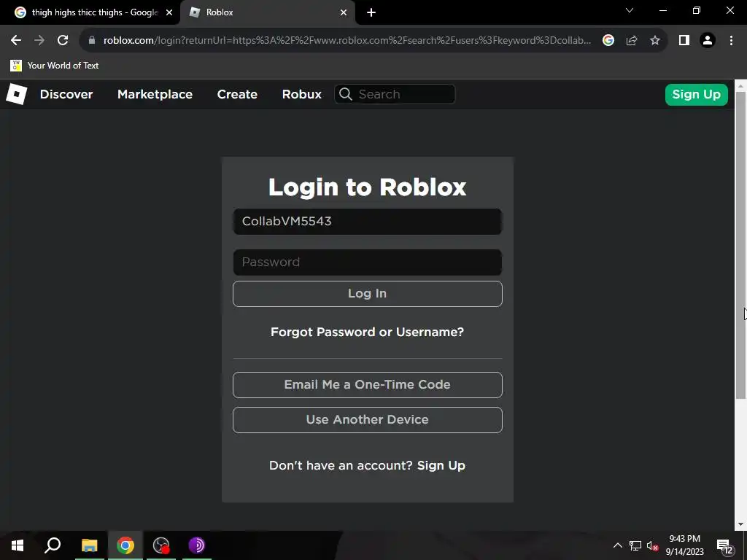Click the Sign Up link below the form
The height and width of the screenshot is (560, 747).
click(x=441, y=465)
